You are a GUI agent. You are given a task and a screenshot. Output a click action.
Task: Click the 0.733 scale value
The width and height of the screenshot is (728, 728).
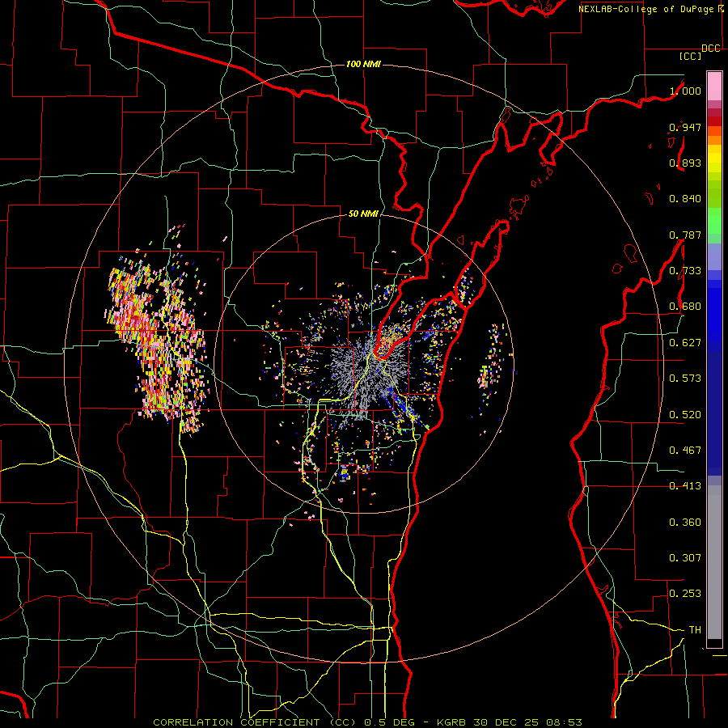click(685, 271)
